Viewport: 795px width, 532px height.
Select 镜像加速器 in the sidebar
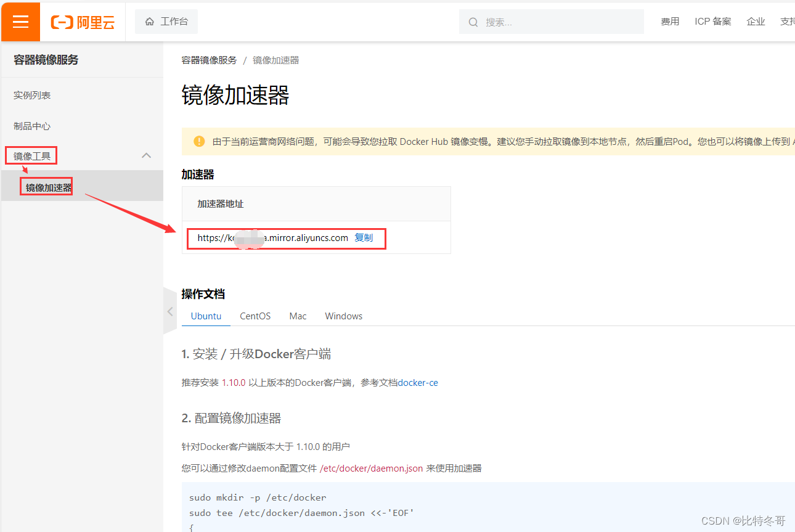click(x=49, y=187)
